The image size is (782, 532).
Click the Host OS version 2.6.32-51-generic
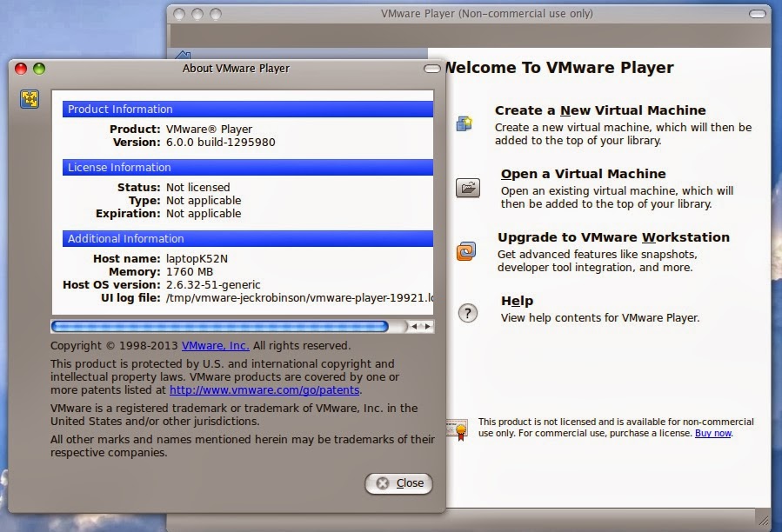(213, 285)
